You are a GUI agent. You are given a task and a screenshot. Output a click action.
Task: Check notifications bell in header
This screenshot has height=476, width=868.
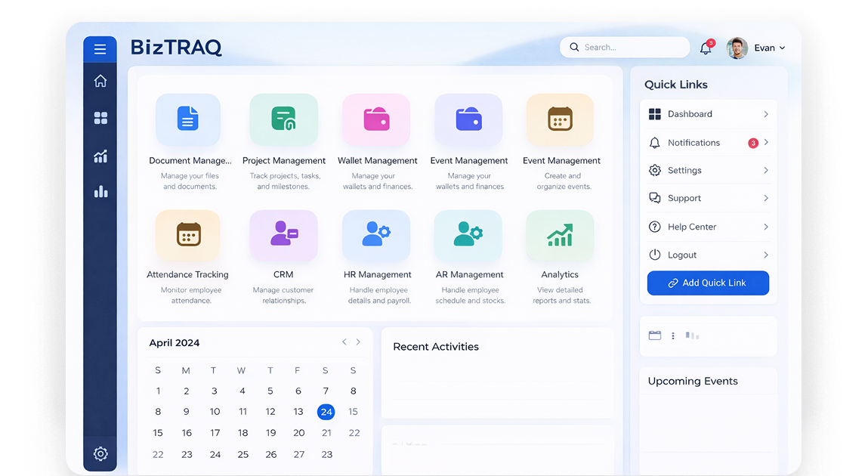[706, 48]
